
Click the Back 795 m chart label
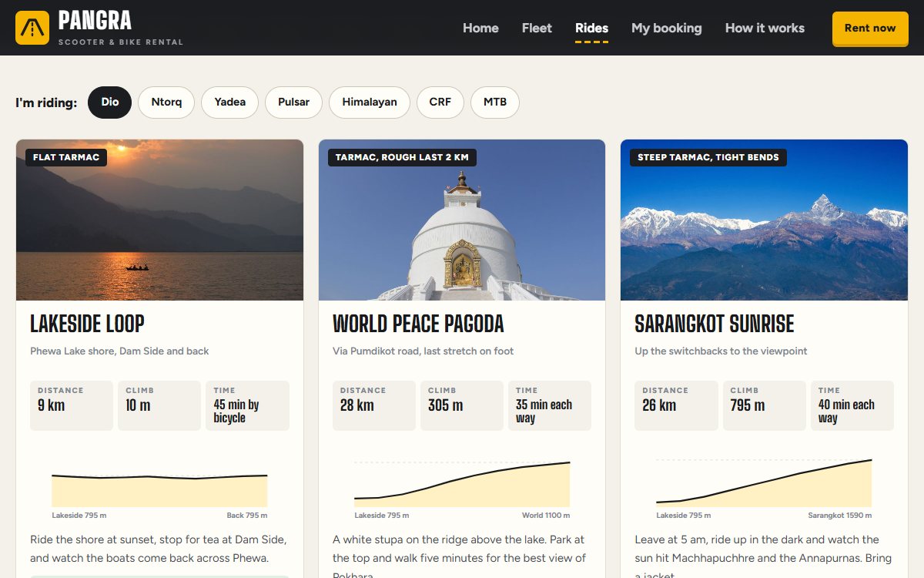(246, 516)
